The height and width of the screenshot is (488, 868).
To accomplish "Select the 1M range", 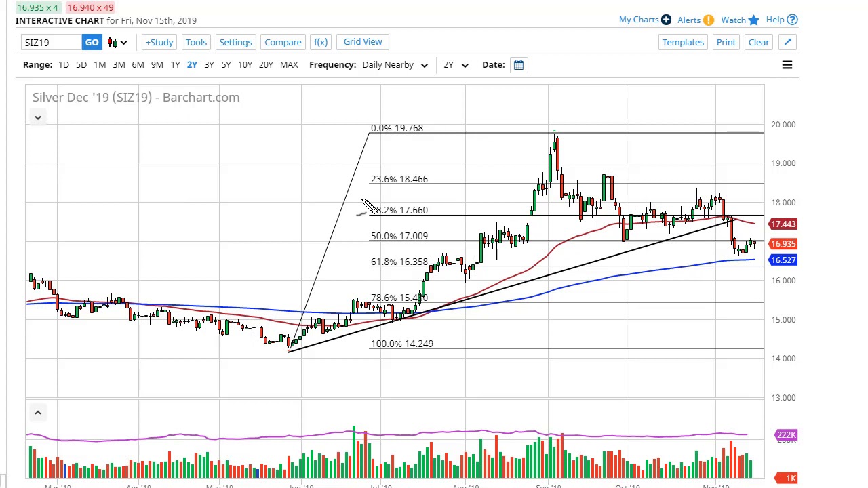I will (x=100, y=64).
